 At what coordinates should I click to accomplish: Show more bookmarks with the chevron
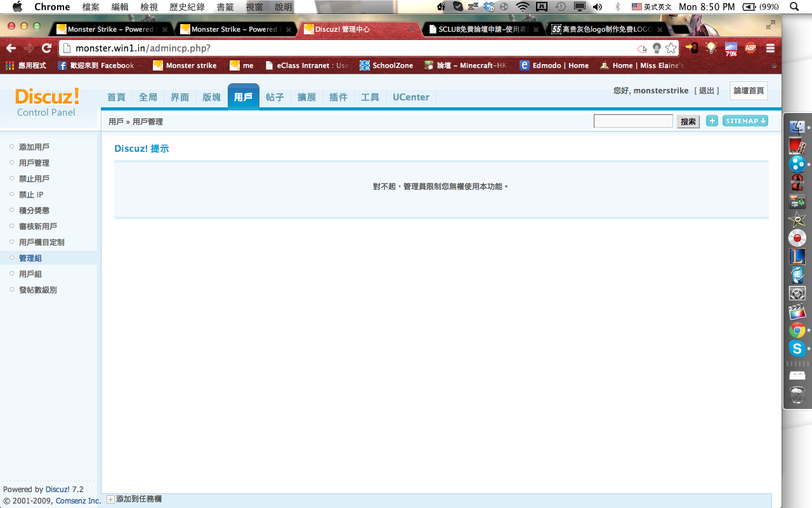point(774,65)
